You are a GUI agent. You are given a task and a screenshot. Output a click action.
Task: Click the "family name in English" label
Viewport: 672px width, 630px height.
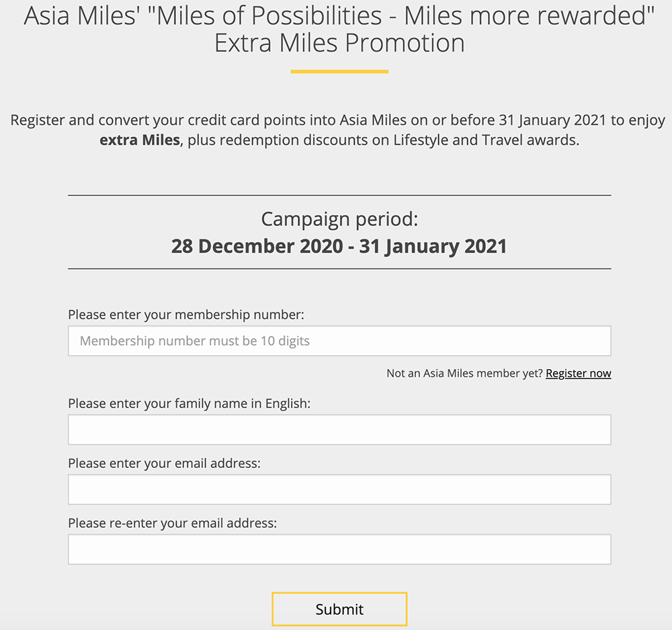pyautogui.click(x=189, y=403)
